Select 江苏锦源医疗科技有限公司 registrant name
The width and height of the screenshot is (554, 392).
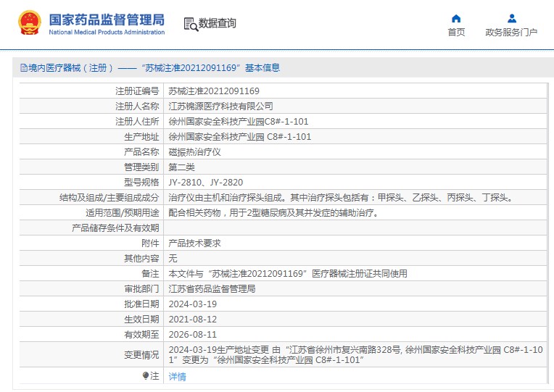[x=220, y=107]
